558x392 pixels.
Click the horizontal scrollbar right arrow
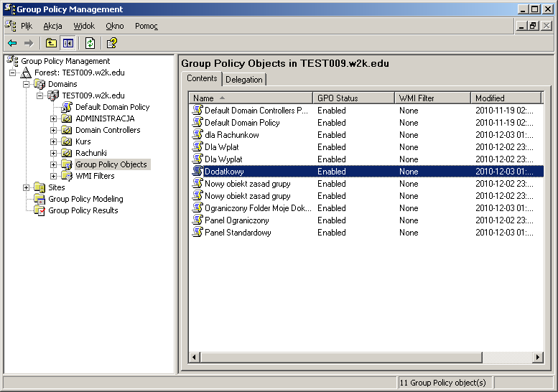(537, 357)
